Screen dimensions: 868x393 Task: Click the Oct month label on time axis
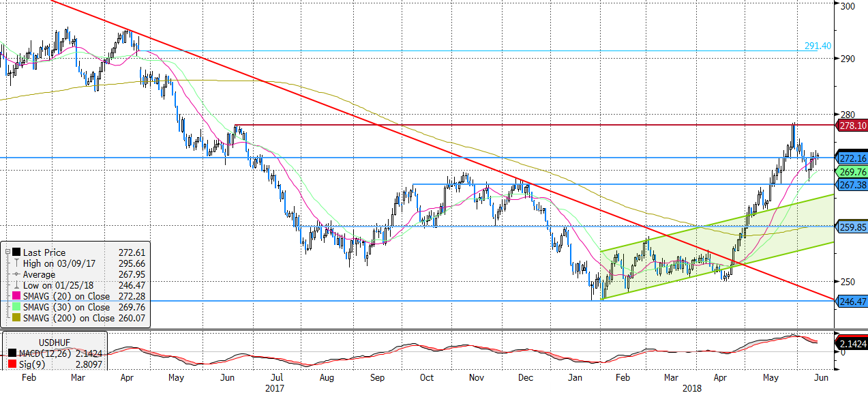pos(426,377)
